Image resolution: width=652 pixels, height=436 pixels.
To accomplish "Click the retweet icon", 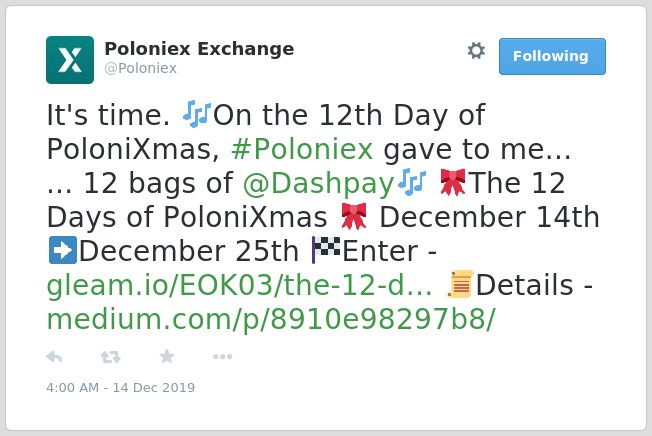I will (111, 357).
